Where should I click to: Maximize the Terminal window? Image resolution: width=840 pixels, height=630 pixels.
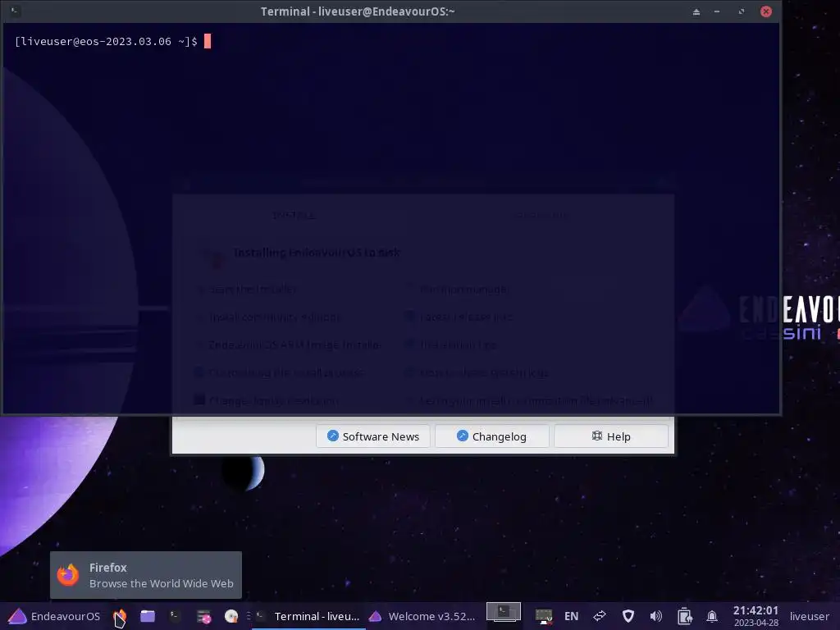pyautogui.click(x=742, y=11)
